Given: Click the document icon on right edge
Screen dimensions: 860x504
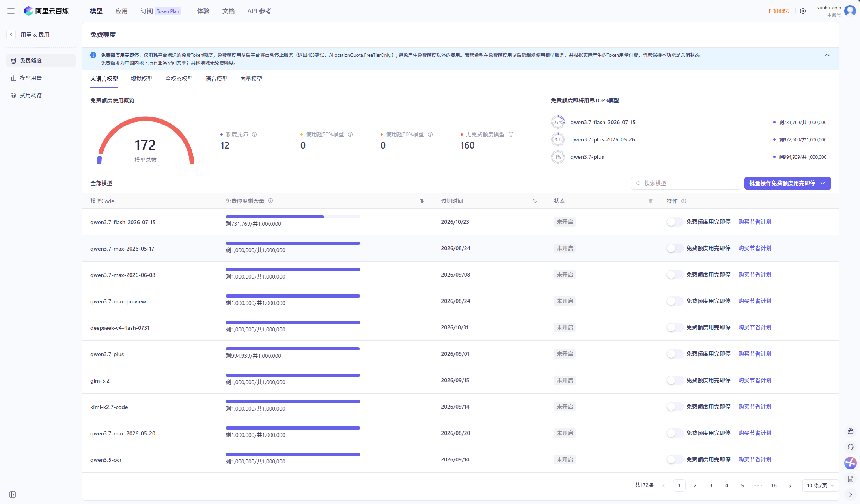Looking at the screenshot, I should point(851,479).
